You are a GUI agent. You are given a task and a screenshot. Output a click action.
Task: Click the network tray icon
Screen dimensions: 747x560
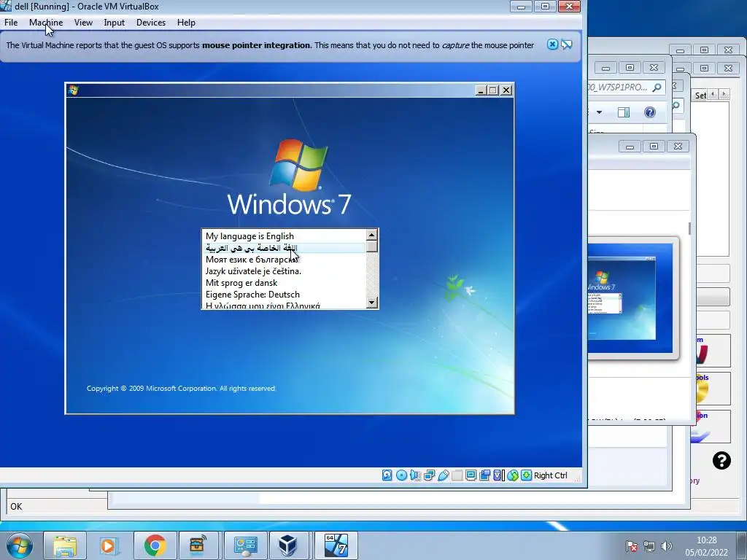[649, 546]
